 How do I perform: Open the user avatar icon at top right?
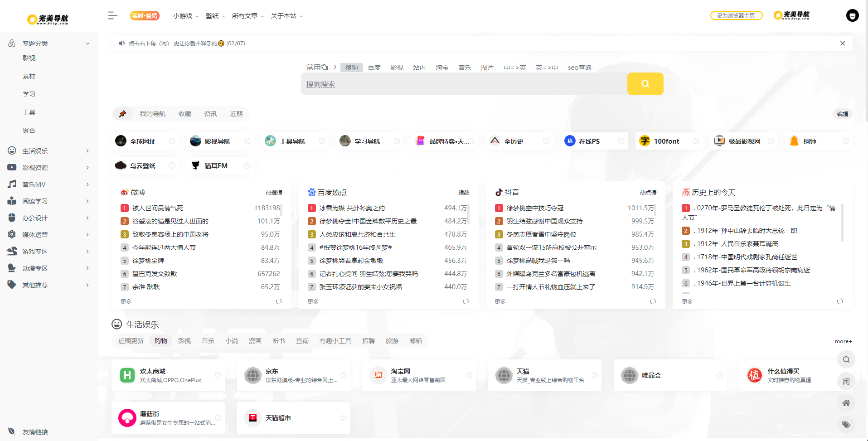click(852, 15)
